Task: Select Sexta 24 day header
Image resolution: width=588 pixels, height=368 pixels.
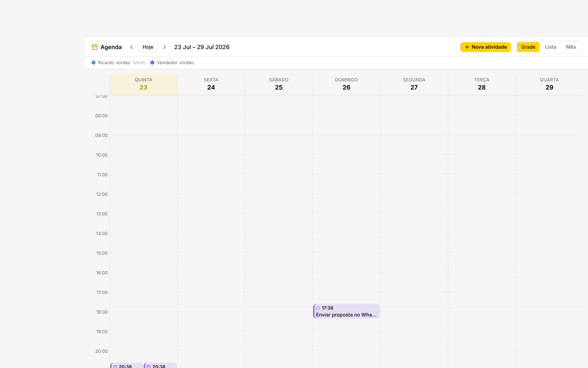Action: (211, 84)
